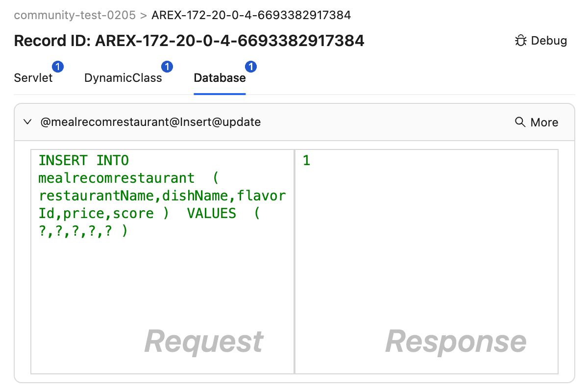Click the response value 1
The image size is (588, 392).
[x=307, y=161]
